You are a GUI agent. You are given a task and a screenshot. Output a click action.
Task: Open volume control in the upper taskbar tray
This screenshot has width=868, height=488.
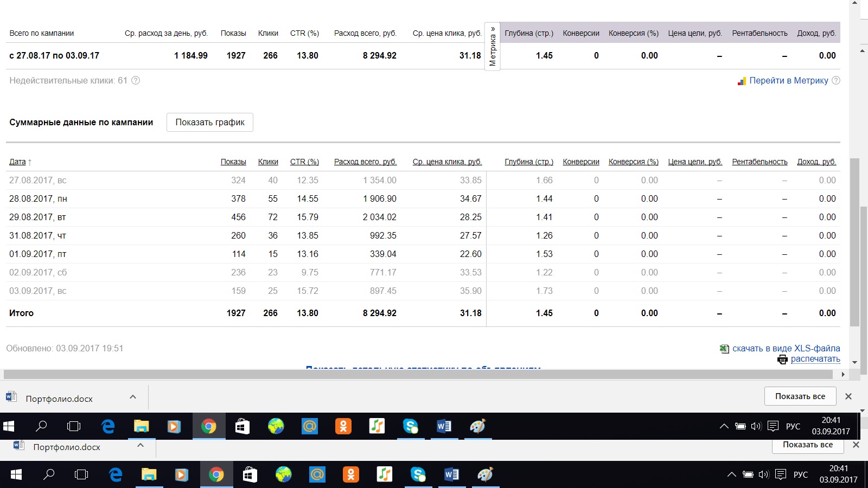click(x=756, y=426)
